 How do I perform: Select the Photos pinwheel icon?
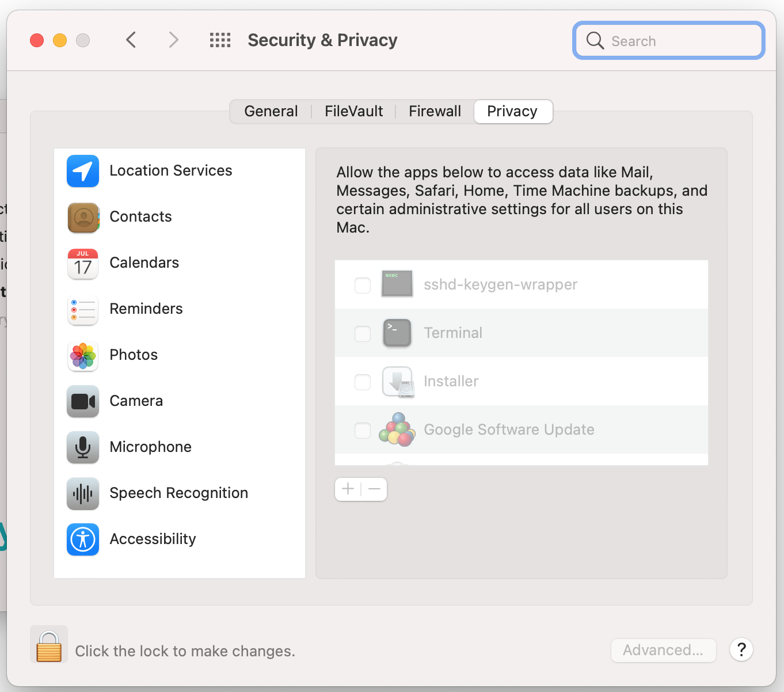[83, 355]
